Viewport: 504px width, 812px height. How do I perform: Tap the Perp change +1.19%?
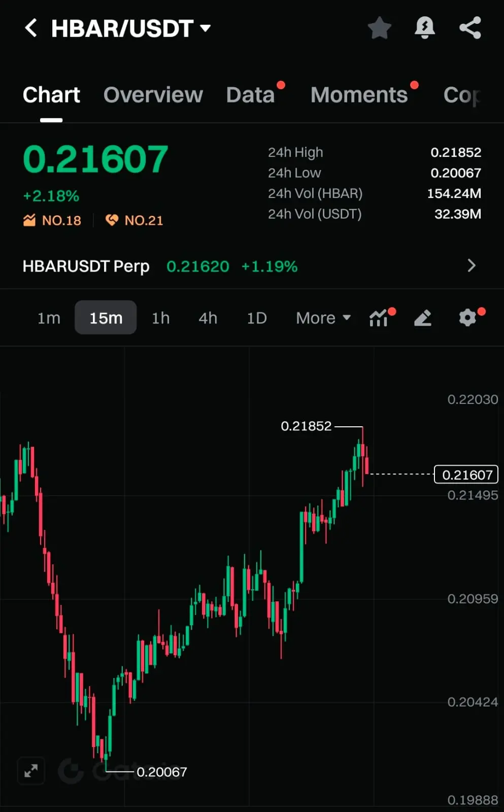[270, 266]
